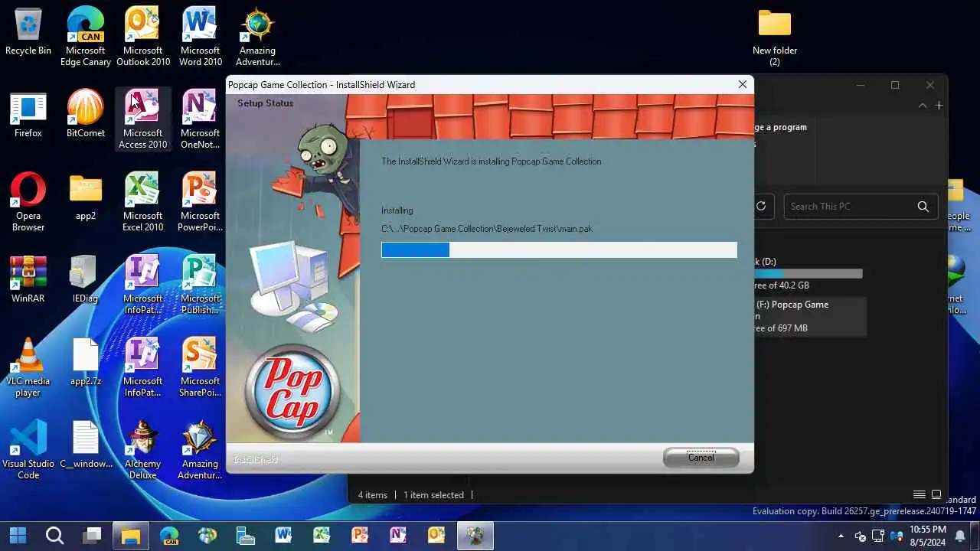Select the Microsoft Excel 2010 desktop shortcut

click(143, 202)
